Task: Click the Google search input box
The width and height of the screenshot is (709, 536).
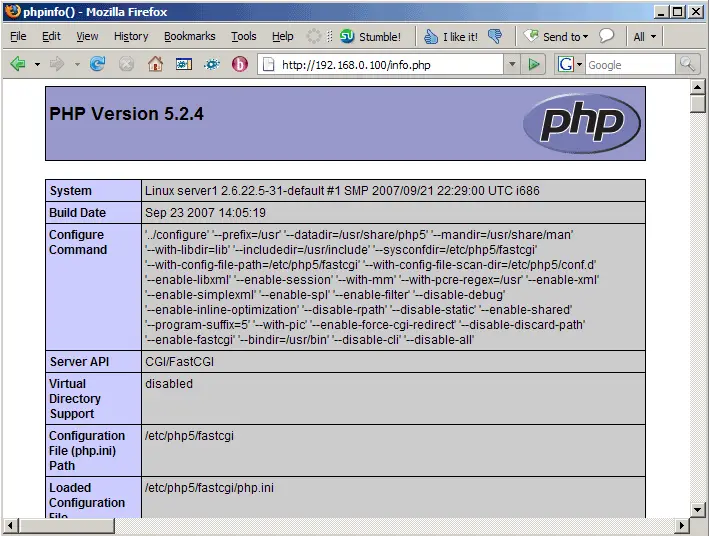Action: click(628, 64)
